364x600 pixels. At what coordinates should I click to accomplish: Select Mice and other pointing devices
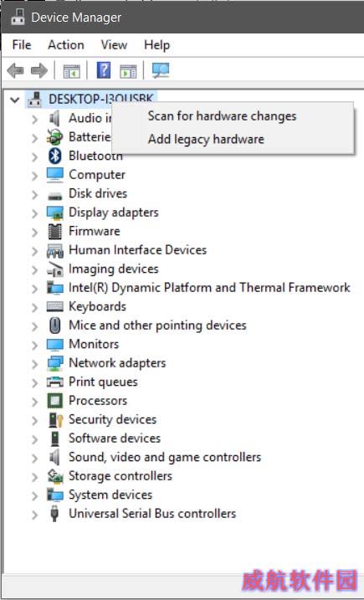[157, 326]
